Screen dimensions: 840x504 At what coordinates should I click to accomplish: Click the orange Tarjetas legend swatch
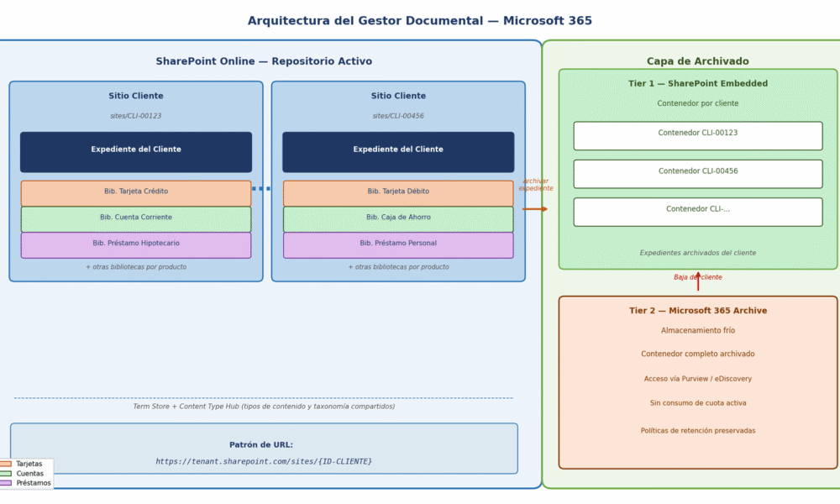6,464
